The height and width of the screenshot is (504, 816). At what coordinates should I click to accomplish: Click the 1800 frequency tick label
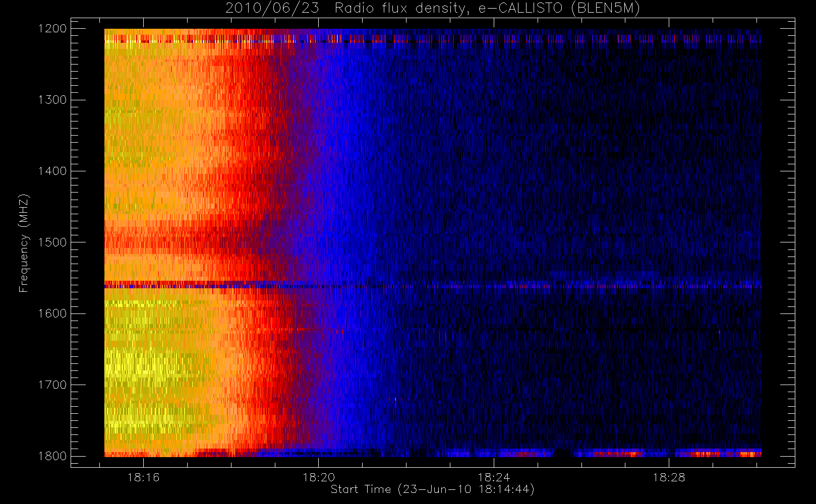(x=52, y=456)
